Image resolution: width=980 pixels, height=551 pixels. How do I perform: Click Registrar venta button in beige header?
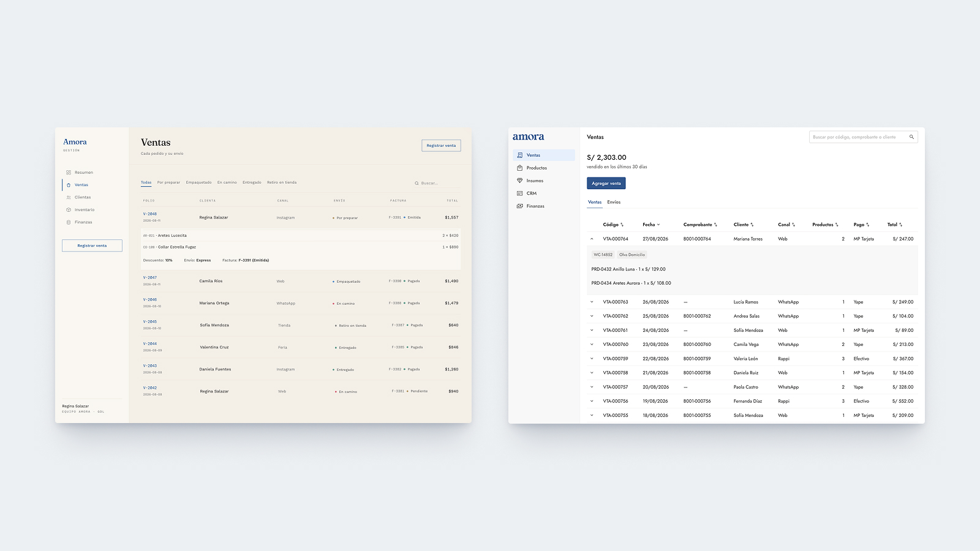[x=441, y=146]
